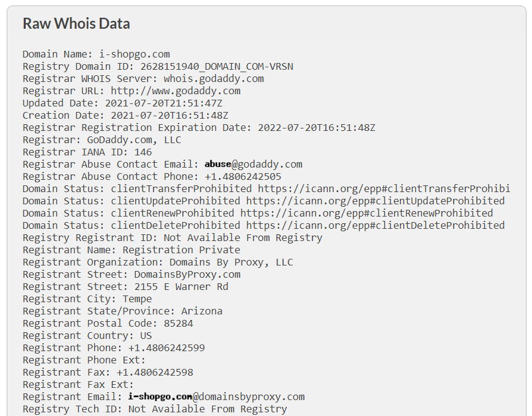This screenshot has height=416, width=532.
Task: Click the Raw Whois Data heading
Action: pos(76,23)
